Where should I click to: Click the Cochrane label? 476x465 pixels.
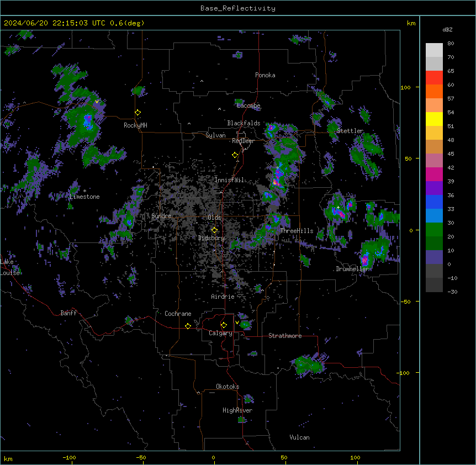(x=178, y=314)
